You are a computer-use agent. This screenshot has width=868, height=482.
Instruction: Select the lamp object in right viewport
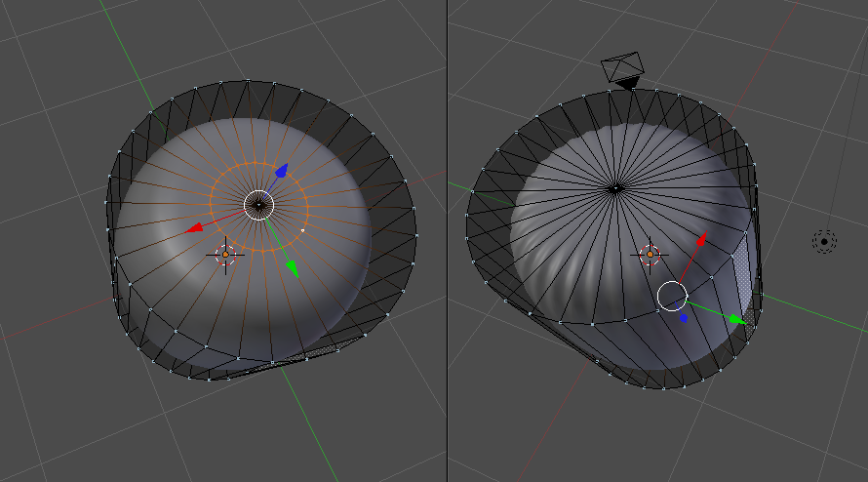coord(824,242)
